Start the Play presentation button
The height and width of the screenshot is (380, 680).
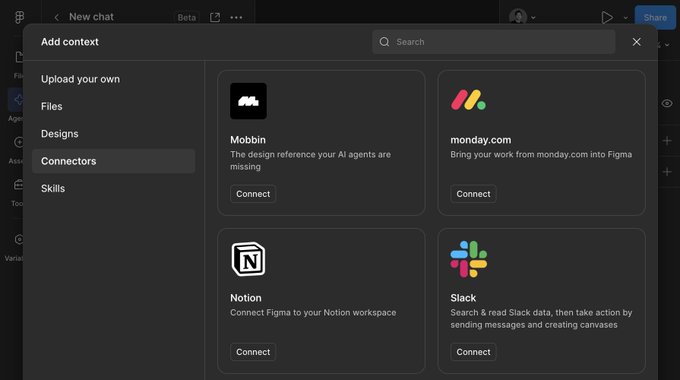[607, 17]
